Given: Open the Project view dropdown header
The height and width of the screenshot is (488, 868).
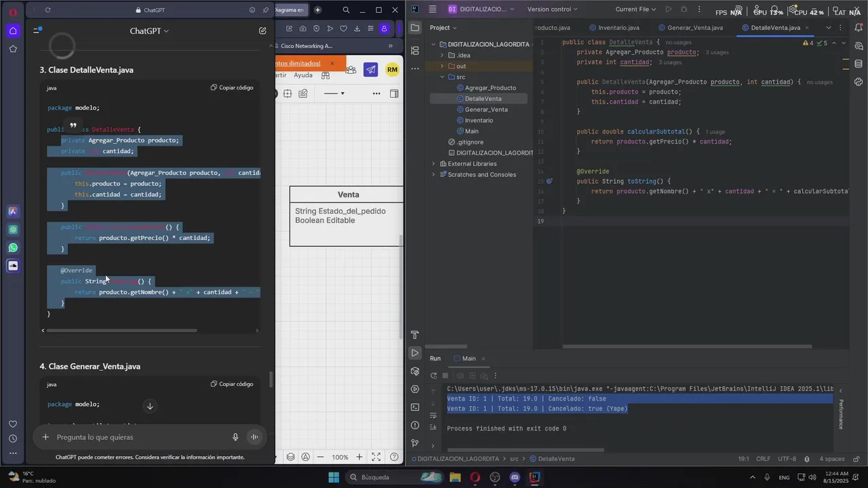Looking at the screenshot, I should (x=443, y=28).
